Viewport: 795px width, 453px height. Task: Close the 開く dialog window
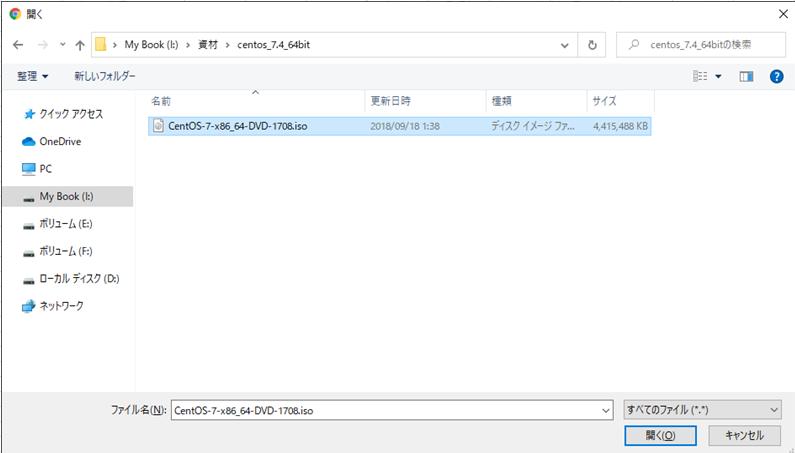(783, 14)
